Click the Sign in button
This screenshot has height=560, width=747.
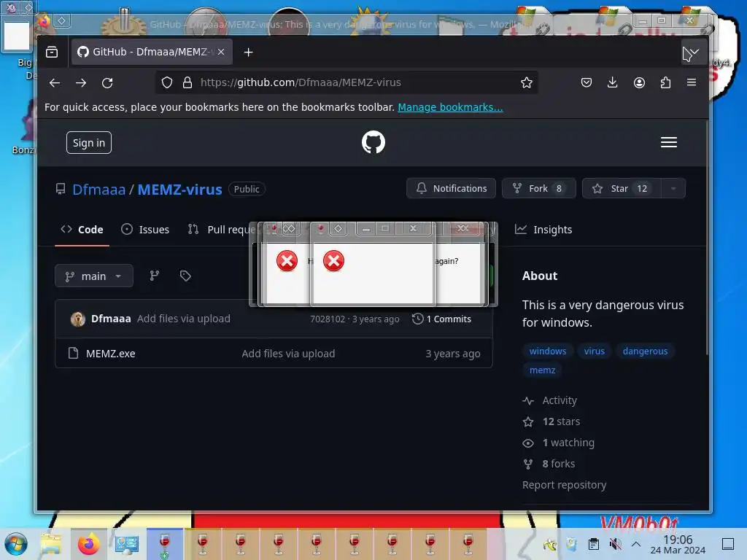pyautogui.click(x=89, y=143)
